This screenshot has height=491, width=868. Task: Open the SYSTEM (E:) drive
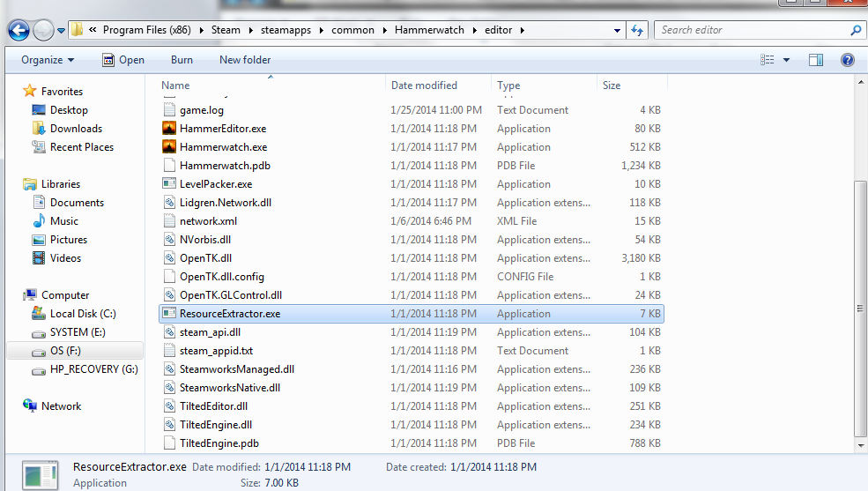coord(77,332)
